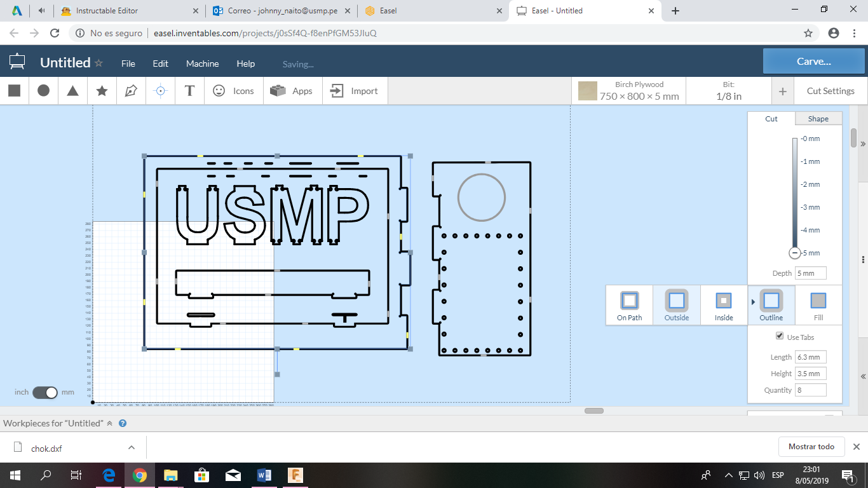Switch to the Cut tab
868x488 pixels.
click(771, 119)
